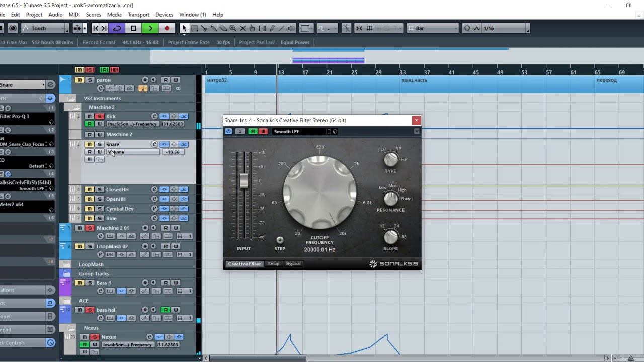644x362 pixels.
Task: Open the Snare Volume automation parameter dropdown
Action: pos(133,152)
